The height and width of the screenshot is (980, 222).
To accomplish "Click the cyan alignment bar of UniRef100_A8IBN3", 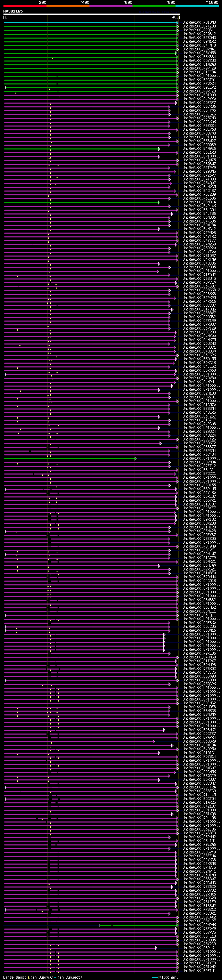I will click(91, 23).
